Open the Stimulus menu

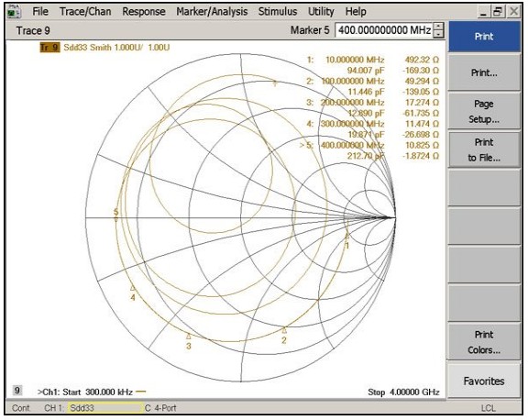[278, 11]
